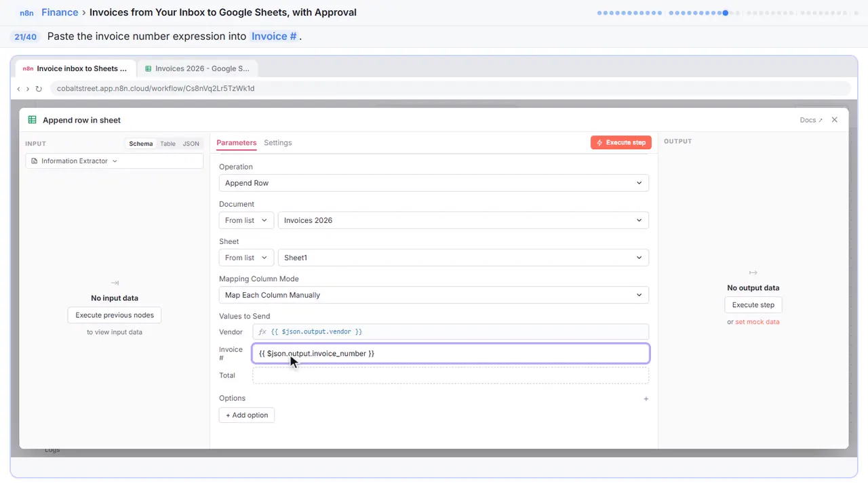This screenshot has width=868, height=488.
Task: Click Execute previous nodes
Action: click(x=115, y=315)
